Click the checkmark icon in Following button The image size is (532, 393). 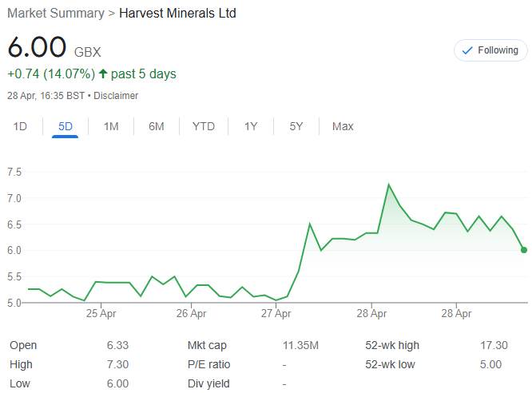467,50
